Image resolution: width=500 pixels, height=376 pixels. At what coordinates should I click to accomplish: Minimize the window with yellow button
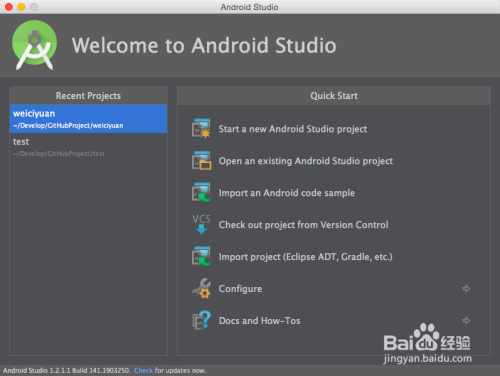[x=21, y=7]
